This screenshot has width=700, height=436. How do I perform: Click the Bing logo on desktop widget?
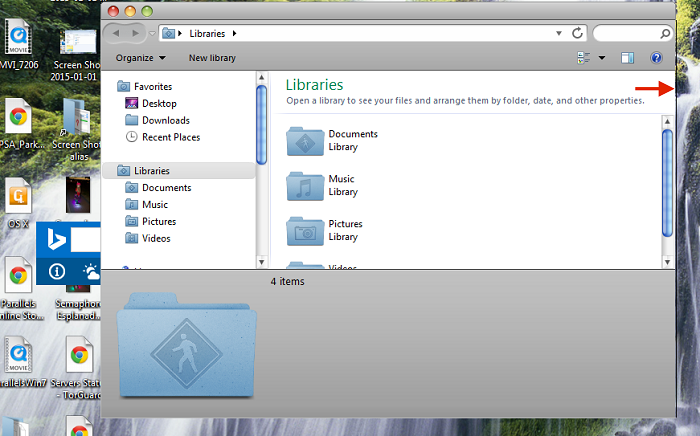pyautogui.click(x=57, y=240)
